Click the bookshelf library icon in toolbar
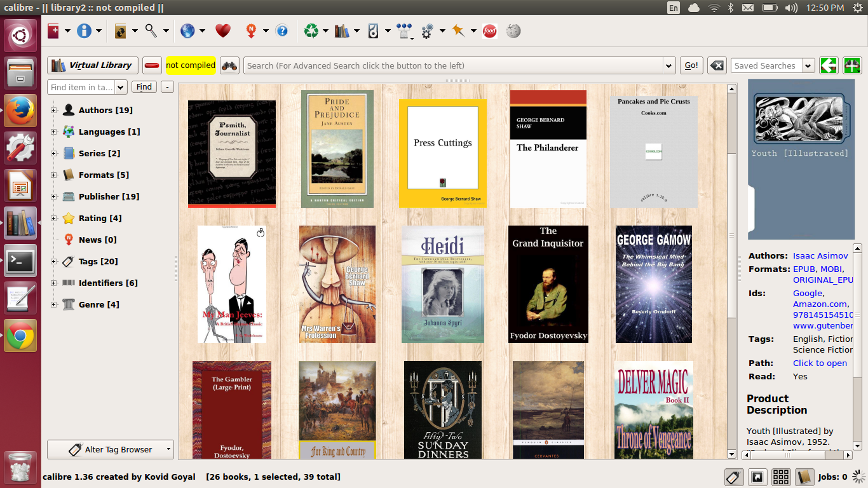The height and width of the screenshot is (488, 868). click(342, 30)
